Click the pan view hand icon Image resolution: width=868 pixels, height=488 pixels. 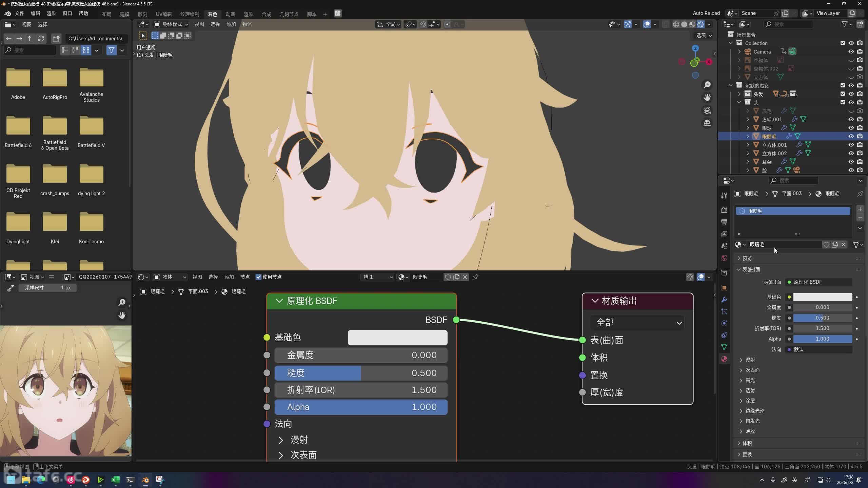point(707,98)
